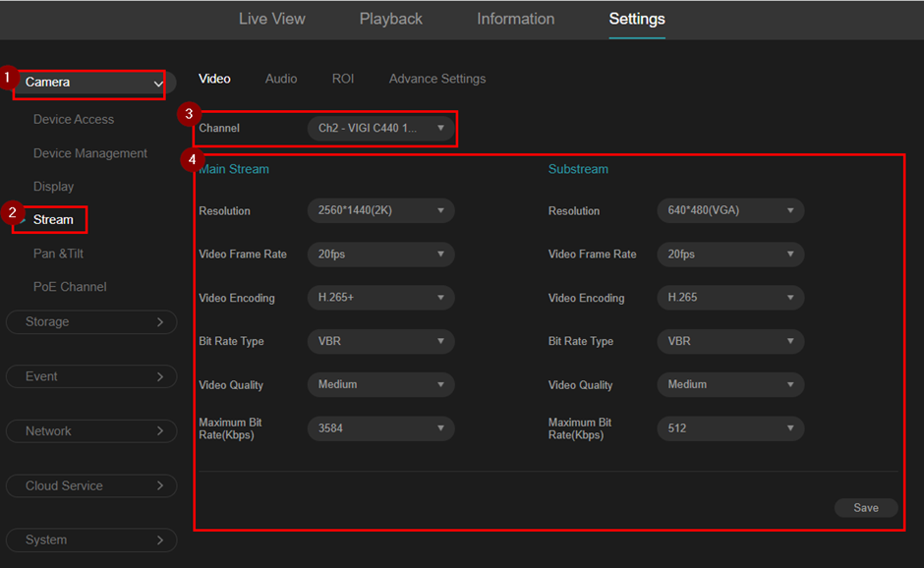The image size is (924, 568).
Task: Open Advance Settings for video
Action: point(437,79)
